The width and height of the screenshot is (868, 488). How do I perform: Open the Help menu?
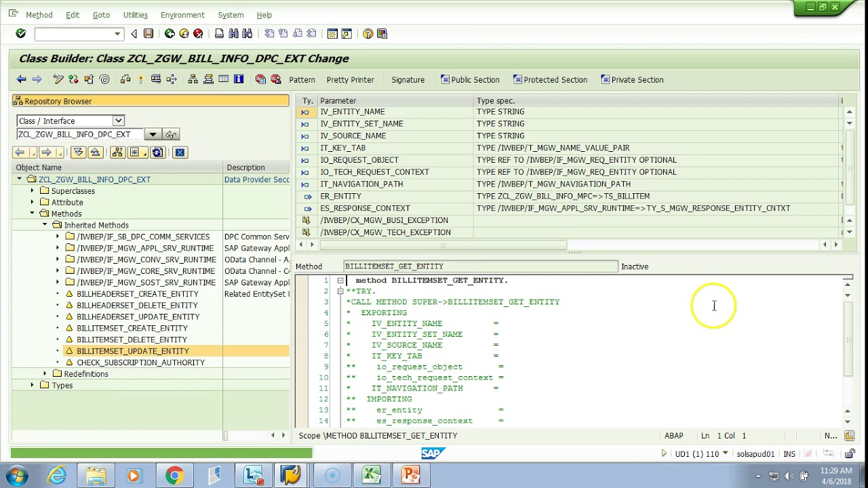pos(264,15)
